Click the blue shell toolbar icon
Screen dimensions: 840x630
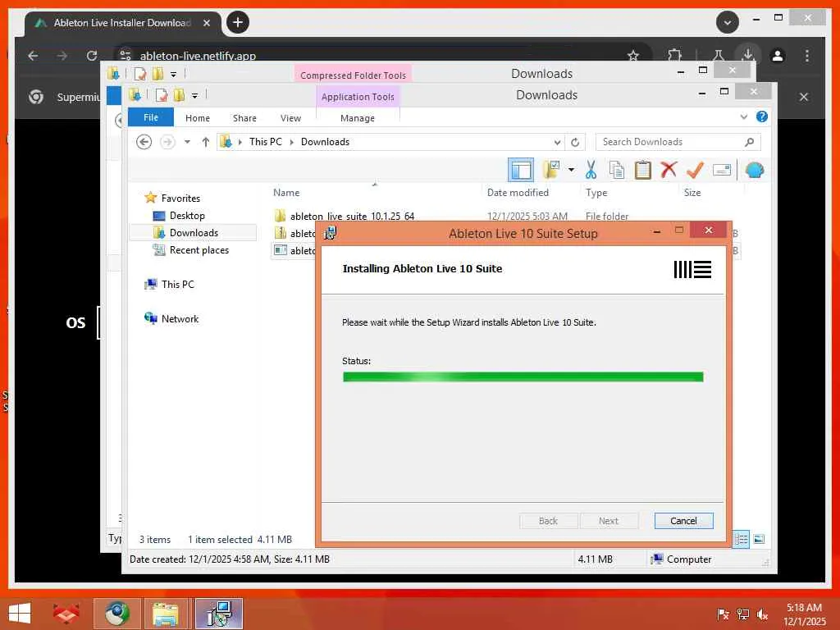[755, 170]
